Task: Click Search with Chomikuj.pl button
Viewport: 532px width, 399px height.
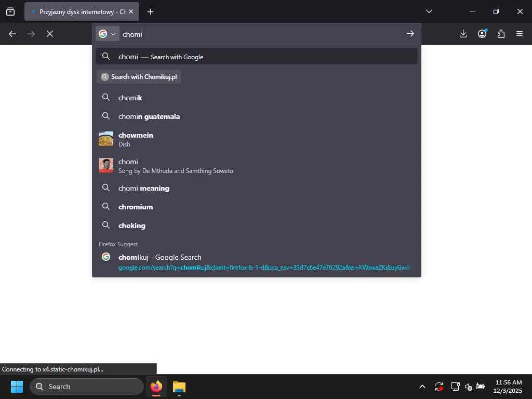Action: [139, 77]
